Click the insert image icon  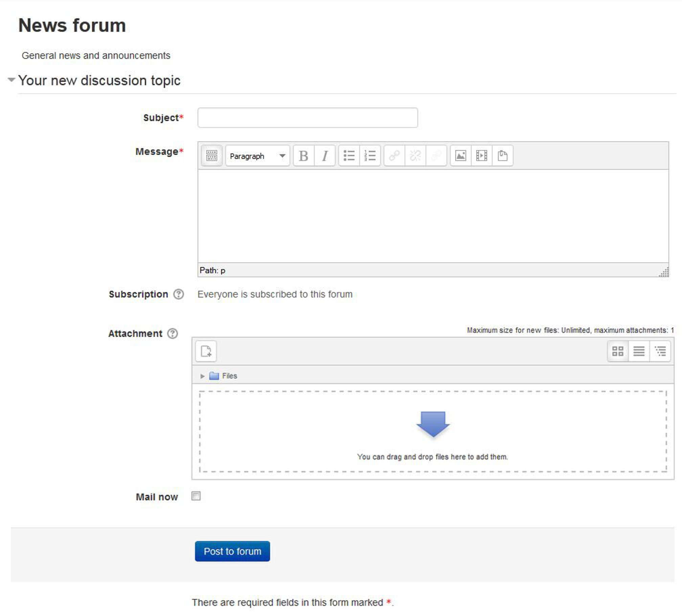(x=461, y=156)
